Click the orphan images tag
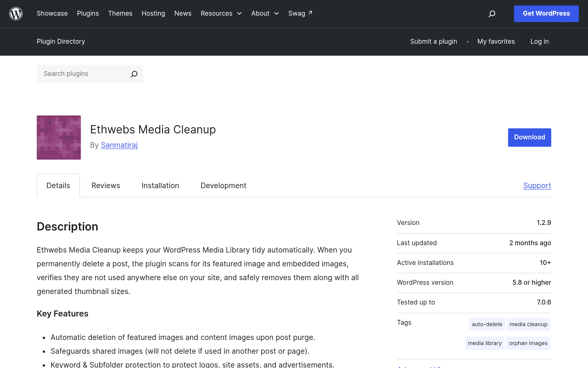Viewport: 588px width, 368px height. (528, 343)
